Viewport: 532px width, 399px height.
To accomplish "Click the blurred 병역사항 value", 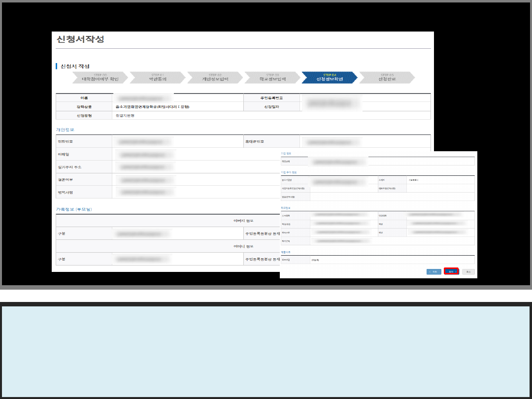I will coord(145,192).
